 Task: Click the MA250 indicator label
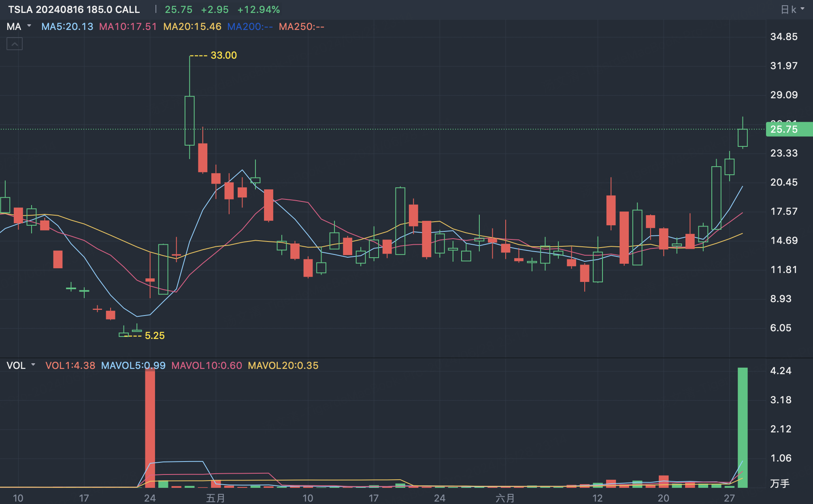click(x=302, y=27)
